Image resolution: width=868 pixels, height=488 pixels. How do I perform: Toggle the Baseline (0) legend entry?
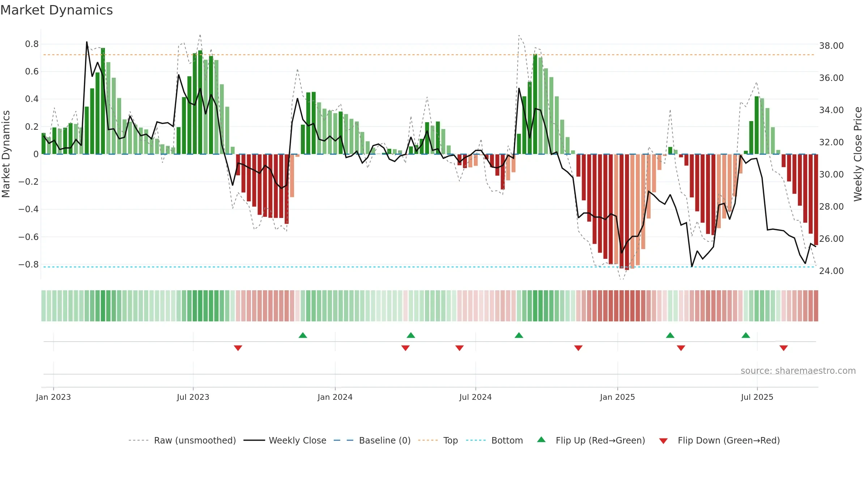pos(372,440)
